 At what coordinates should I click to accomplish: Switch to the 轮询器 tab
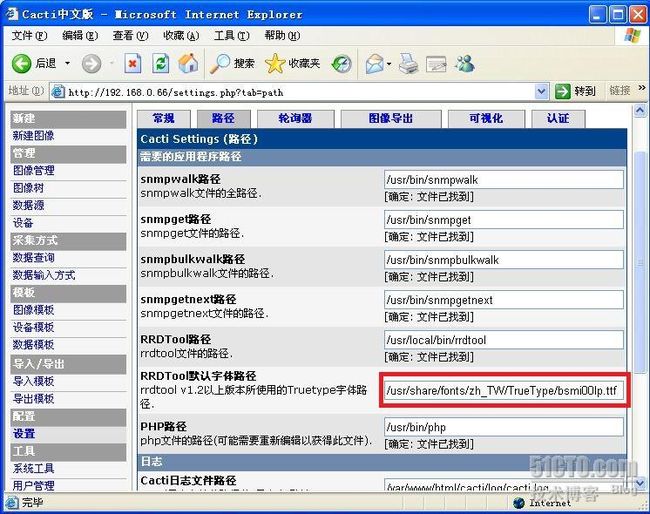click(x=295, y=119)
